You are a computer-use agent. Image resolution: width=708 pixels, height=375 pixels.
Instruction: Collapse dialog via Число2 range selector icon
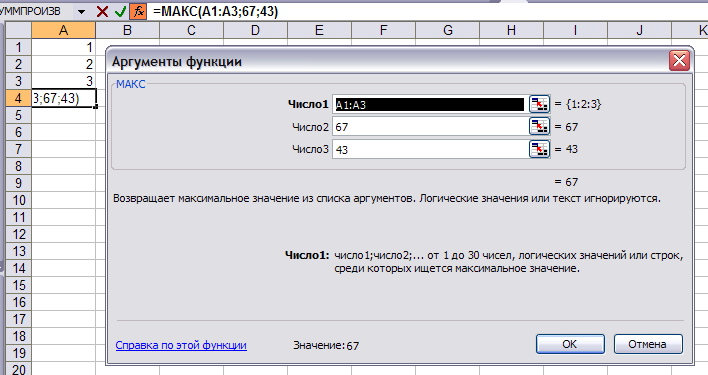(x=539, y=127)
